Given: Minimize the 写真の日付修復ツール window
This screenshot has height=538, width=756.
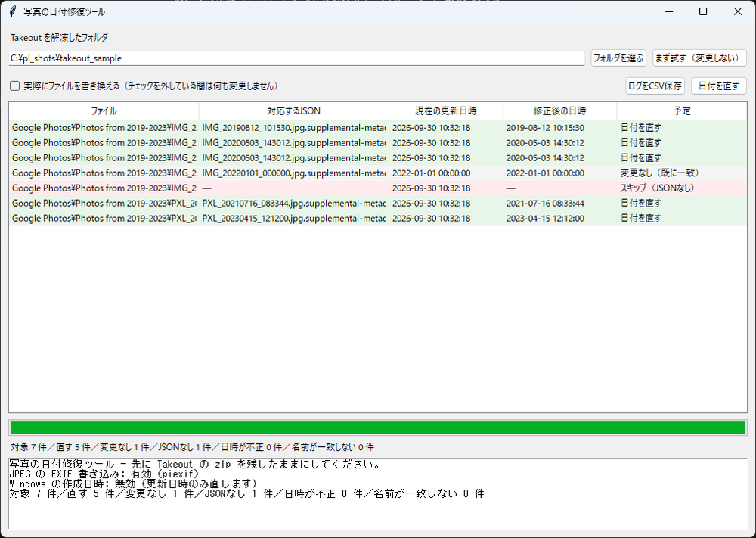Looking at the screenshot, I should (x=669, y=11).
